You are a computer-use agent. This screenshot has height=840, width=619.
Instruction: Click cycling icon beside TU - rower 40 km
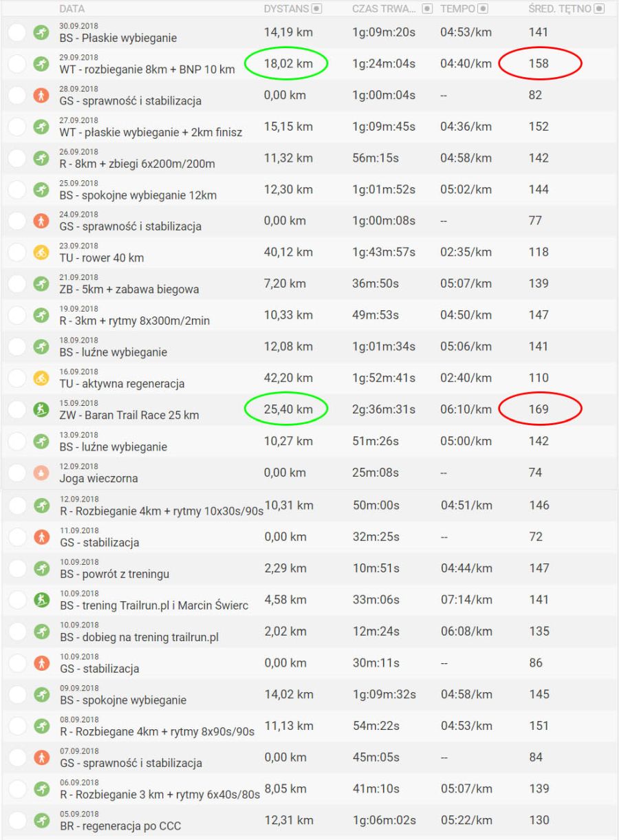(x=41, y=252)
